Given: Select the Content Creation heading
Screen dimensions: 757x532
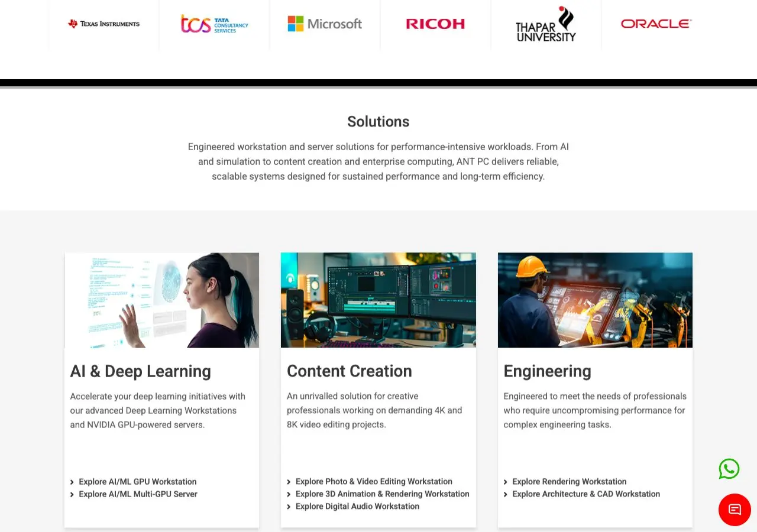Looking at the screenshot, I should click(x=350, y=371).
